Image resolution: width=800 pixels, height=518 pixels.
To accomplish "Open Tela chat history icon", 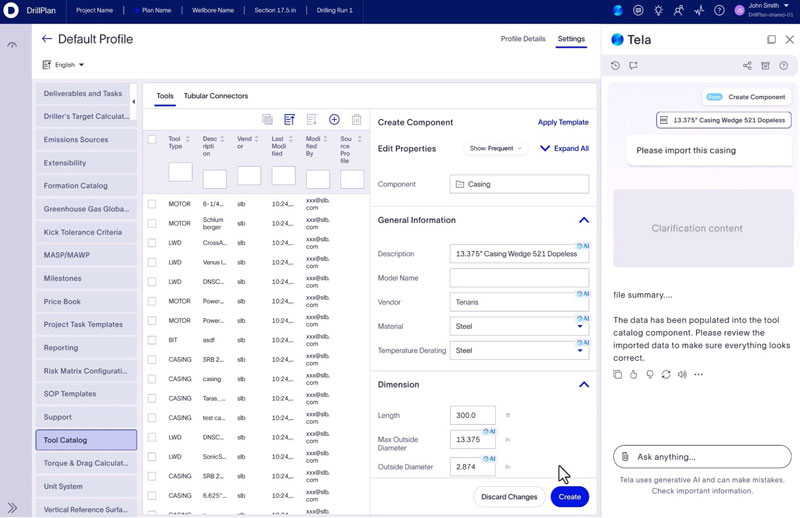I will coord(615,65).
